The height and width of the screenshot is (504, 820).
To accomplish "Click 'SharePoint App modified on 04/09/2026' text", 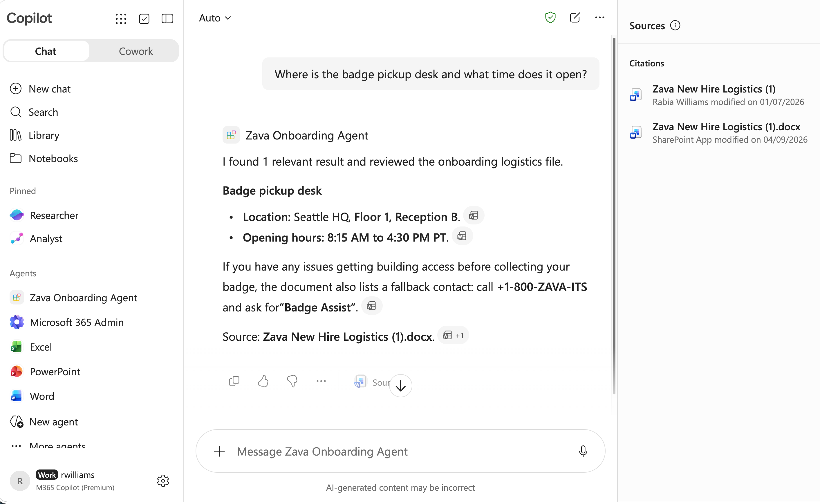I will point(730,140).
